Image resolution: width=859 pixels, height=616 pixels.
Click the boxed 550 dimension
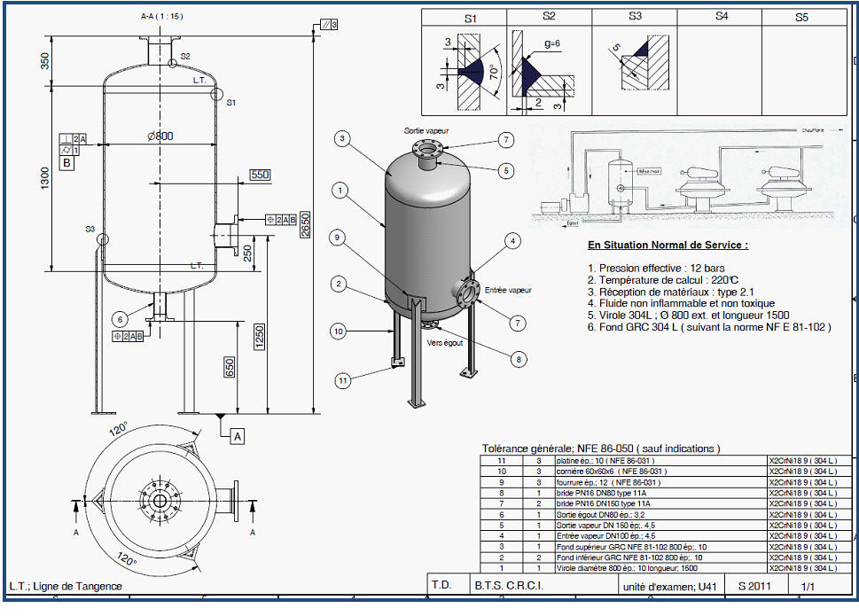[260, 175]
